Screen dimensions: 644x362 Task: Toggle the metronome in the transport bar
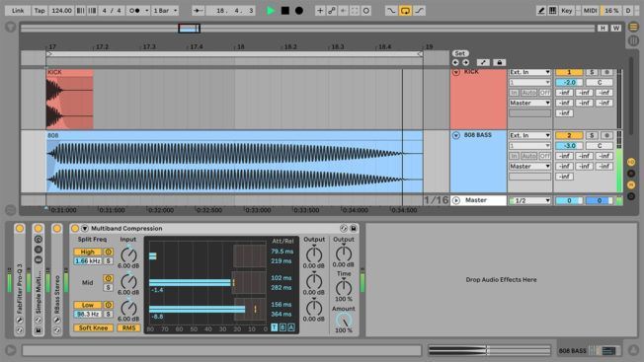134,11
